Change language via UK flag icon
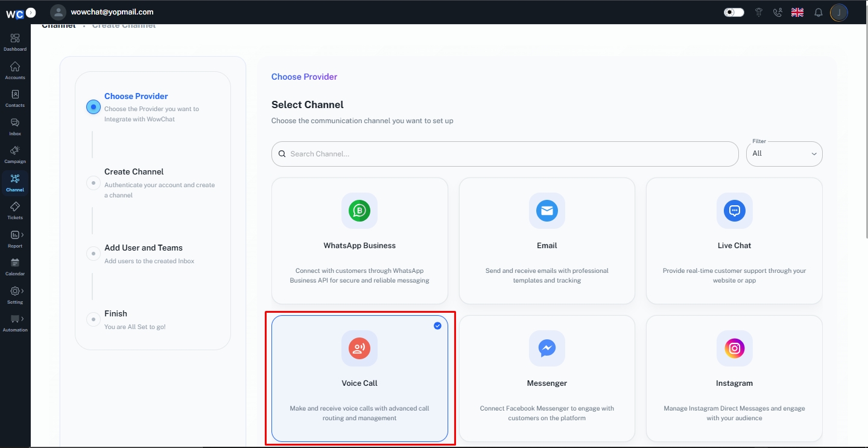This screenshot has height=448, width=868. point(797,12)
